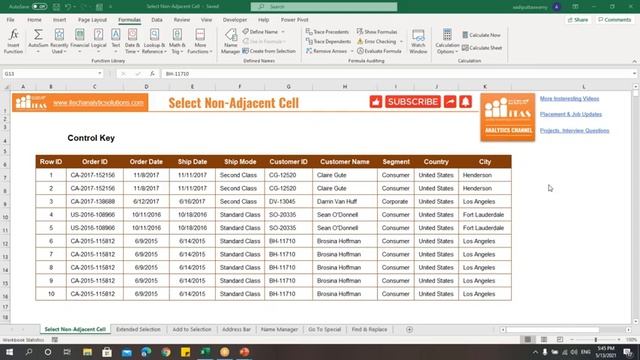This screenshot has height=360, width=640.
Task: Open the File menu
Action: point(10,20)
